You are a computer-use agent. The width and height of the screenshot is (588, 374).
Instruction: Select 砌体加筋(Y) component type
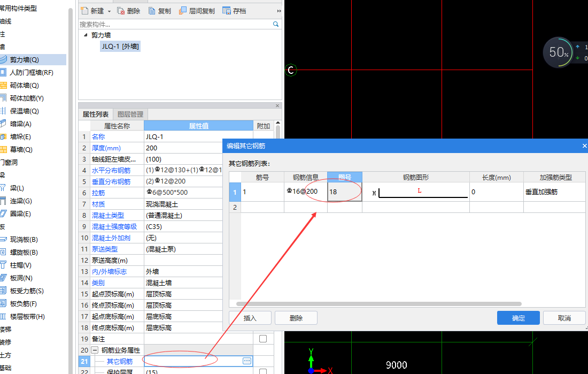point(27,98)
